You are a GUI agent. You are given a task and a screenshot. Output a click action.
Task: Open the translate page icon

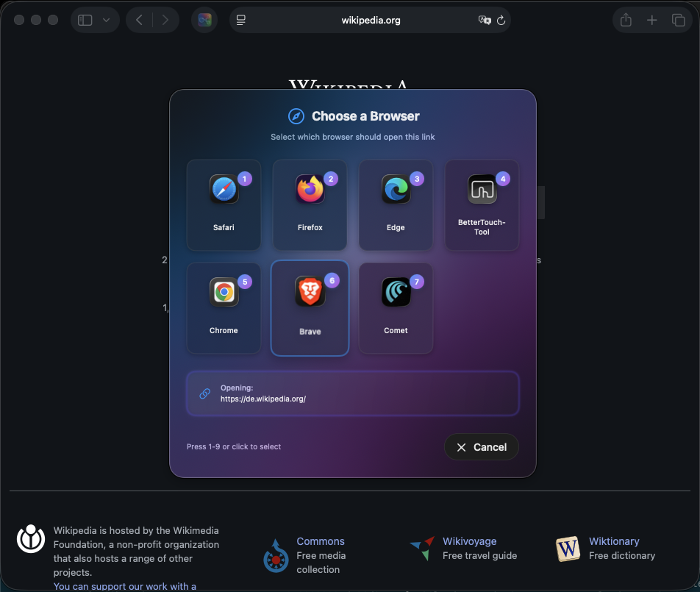coord(485,20)
